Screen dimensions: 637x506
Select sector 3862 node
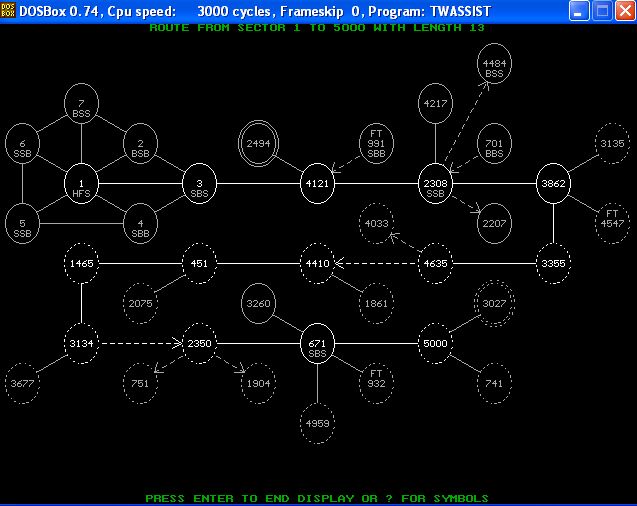coord(553,184)
